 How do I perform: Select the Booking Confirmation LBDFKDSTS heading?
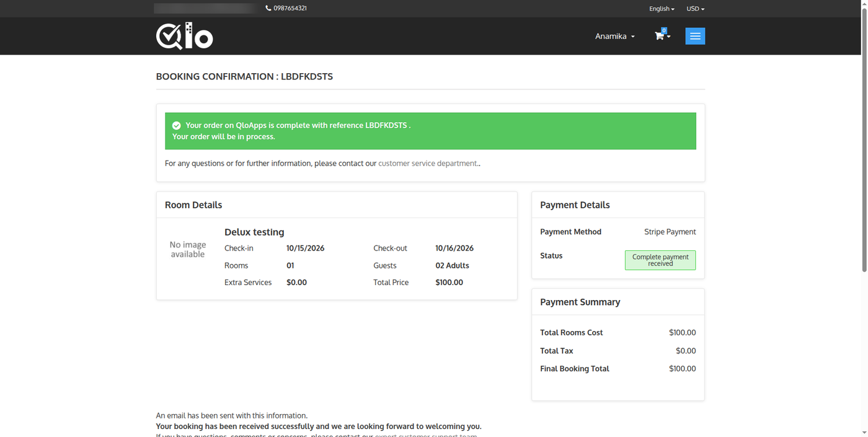tap(244, 76)
